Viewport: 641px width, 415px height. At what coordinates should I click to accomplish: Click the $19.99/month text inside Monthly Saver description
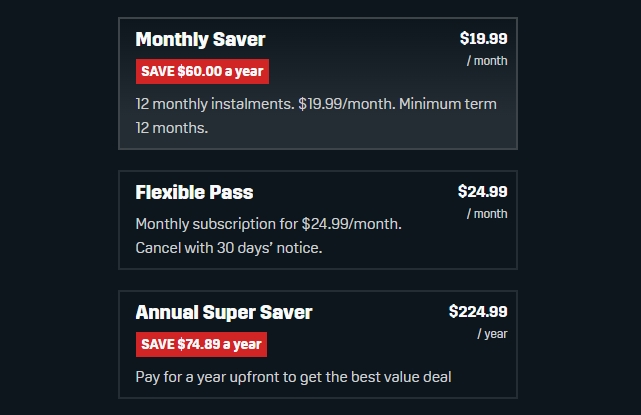point(344,104)
